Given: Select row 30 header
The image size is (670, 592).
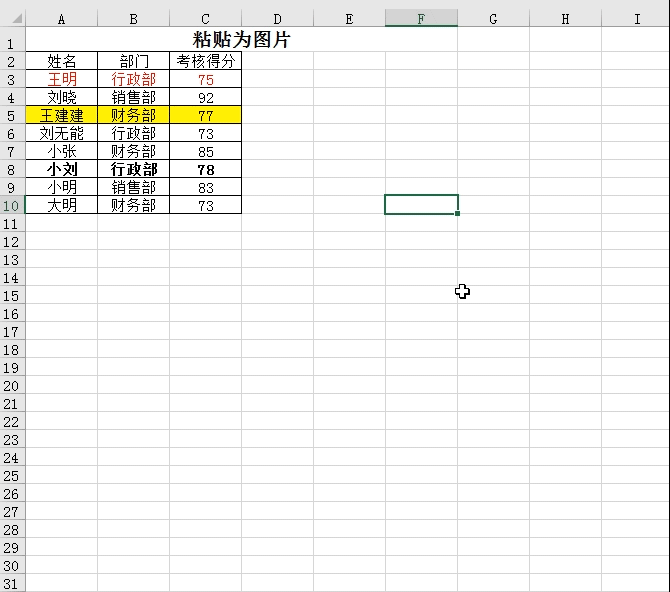Looking at the screenshot, I should point(12,565).
